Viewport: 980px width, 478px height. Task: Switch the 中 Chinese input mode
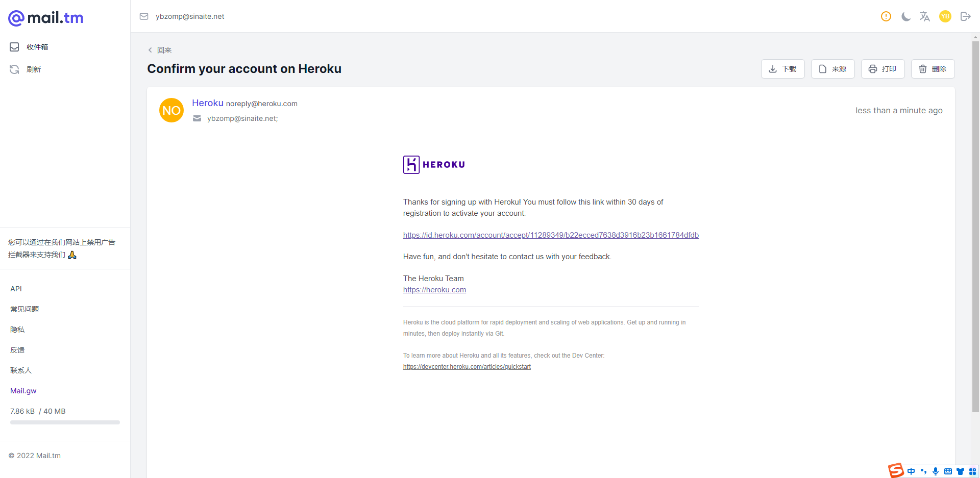tap(911, 471)
